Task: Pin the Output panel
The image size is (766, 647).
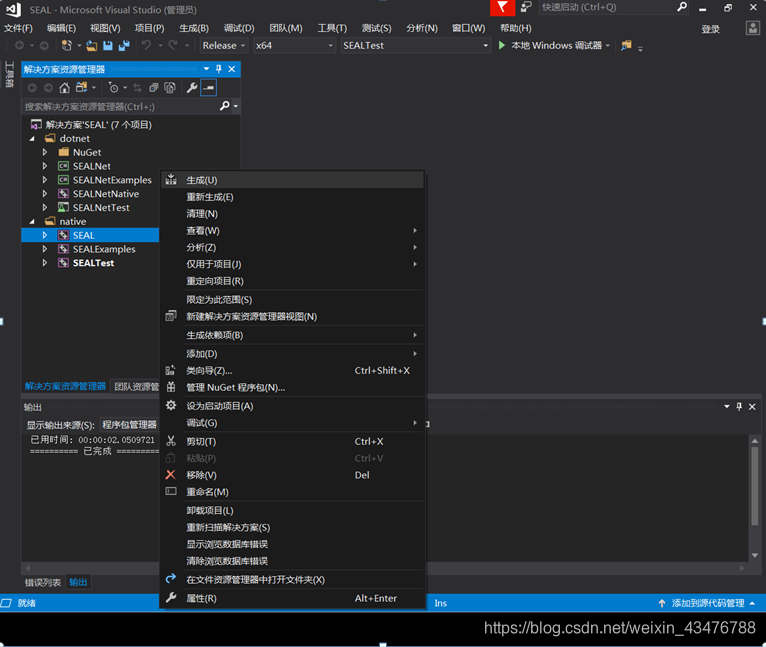Action: (x=739, y=407)
